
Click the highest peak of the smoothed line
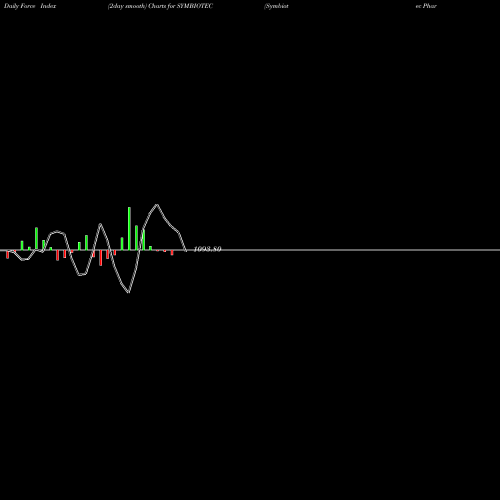157,205
